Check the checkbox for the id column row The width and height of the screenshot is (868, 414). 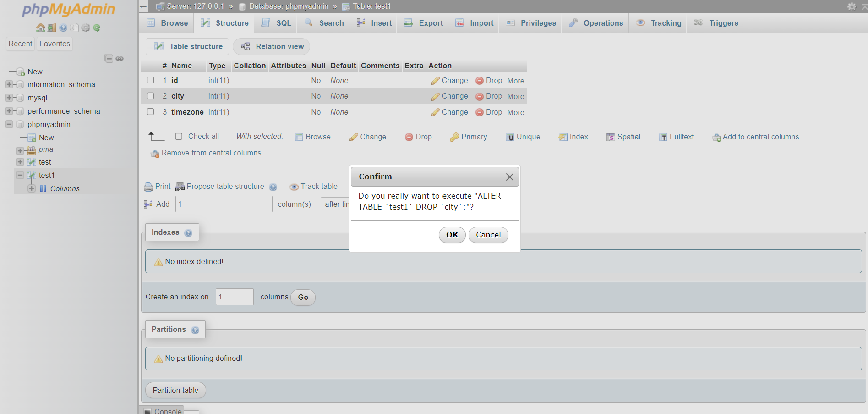(x=150, y=80)
